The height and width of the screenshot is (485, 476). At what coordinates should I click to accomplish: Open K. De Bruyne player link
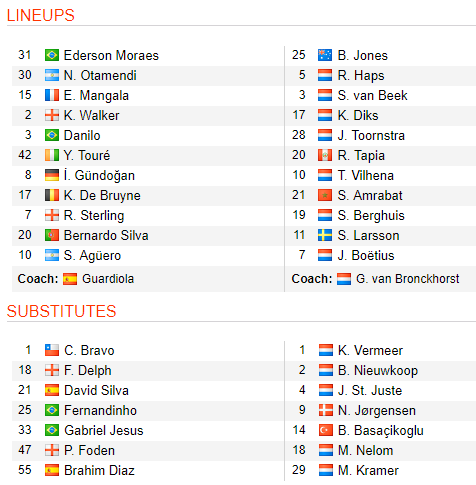pyautogui.click(x=102, y=196)
